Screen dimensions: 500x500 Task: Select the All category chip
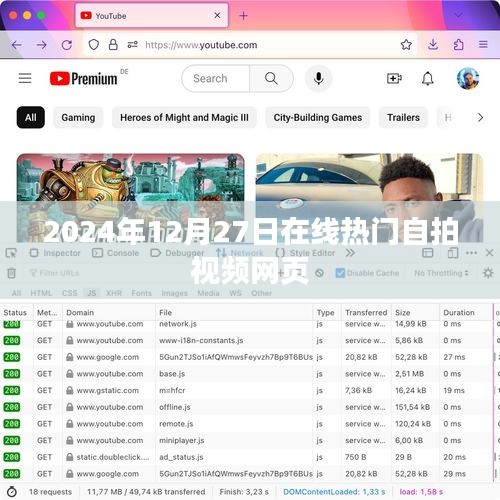coord(31,117)
